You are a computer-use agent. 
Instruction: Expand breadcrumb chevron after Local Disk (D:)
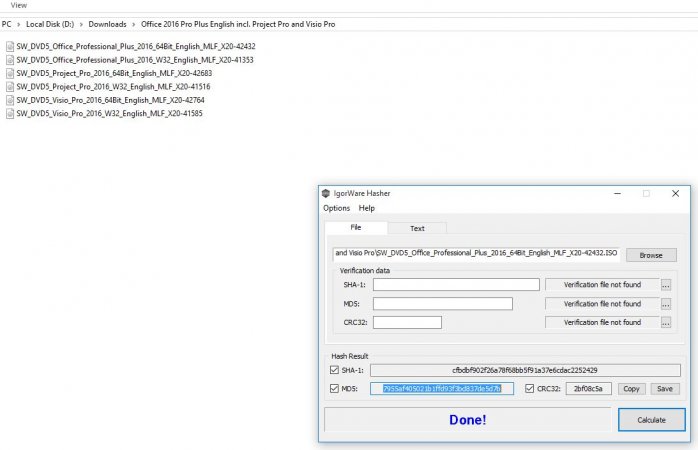pyautogui.click(x=81, y=24)
